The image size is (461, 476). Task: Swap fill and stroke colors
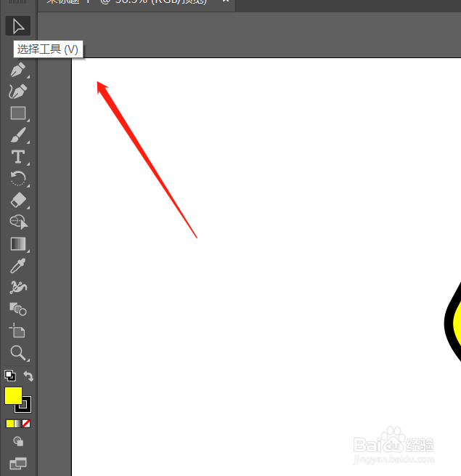[28, 376]
